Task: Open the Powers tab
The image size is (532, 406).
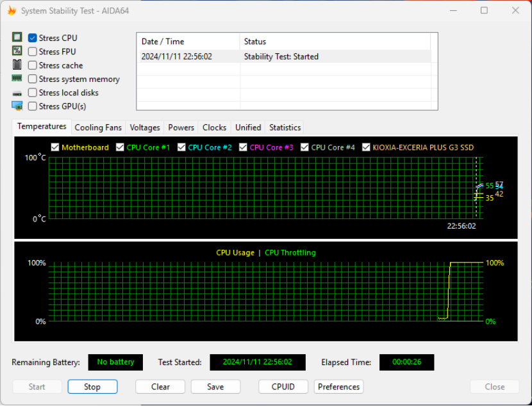Action: point(181,127)
